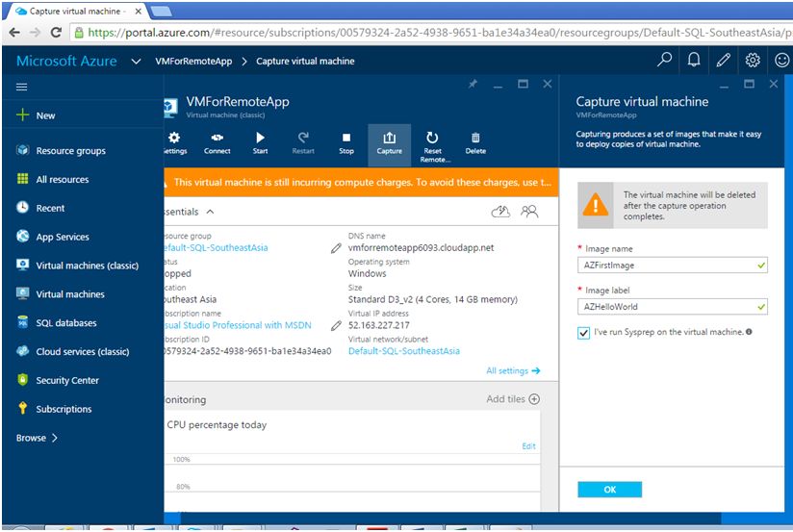Click Connect toolbar button
Viewport: 793px width, 532px height.
[217, 143]
